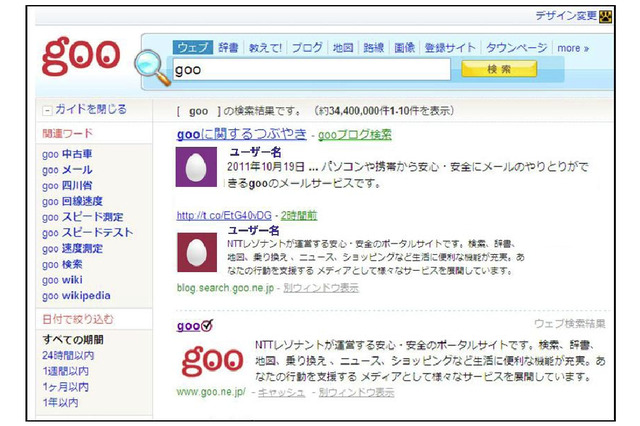Open the goo web result title link

tap(189, 326)
